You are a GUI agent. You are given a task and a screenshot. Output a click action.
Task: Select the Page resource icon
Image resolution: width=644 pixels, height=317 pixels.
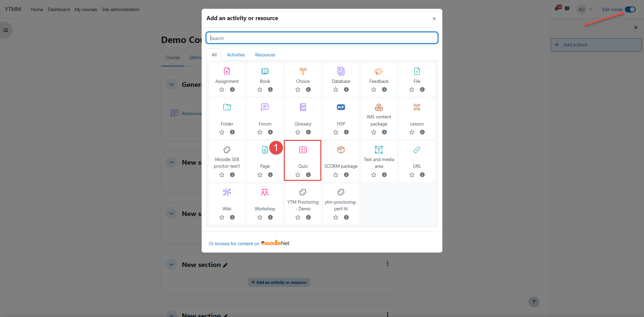pos(265,150)
